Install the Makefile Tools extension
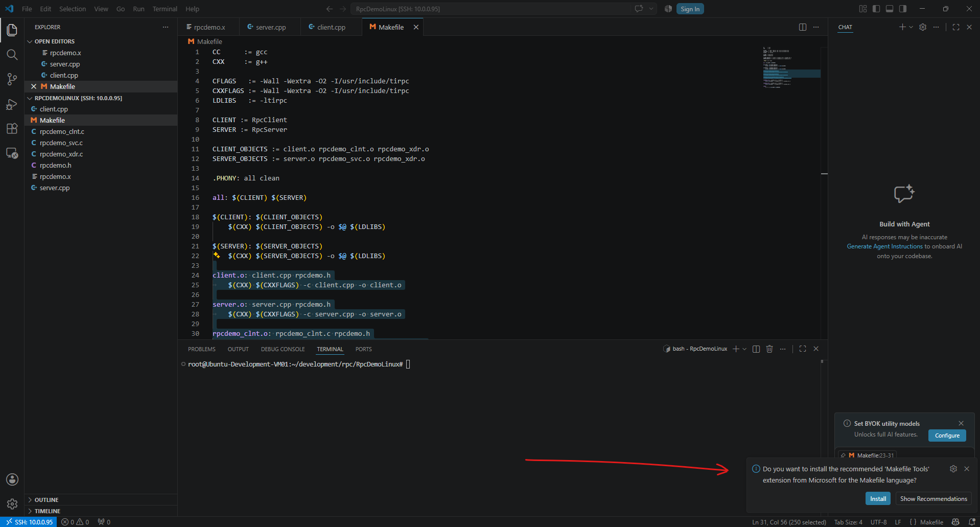The image size is (980, 527). (878, 498)
